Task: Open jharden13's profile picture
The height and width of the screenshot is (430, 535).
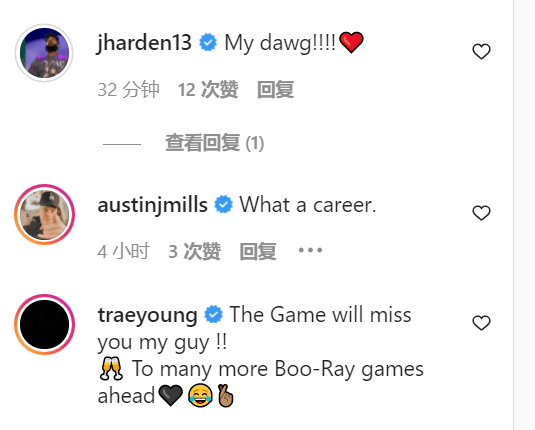Action: coord(44,53)
